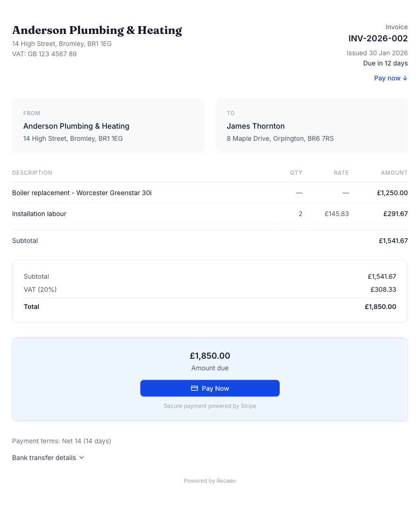This screenshot has height=526, width=420.
Task: Click the Secure payment powered by Stripe notice
Action: tap(210, 406)
